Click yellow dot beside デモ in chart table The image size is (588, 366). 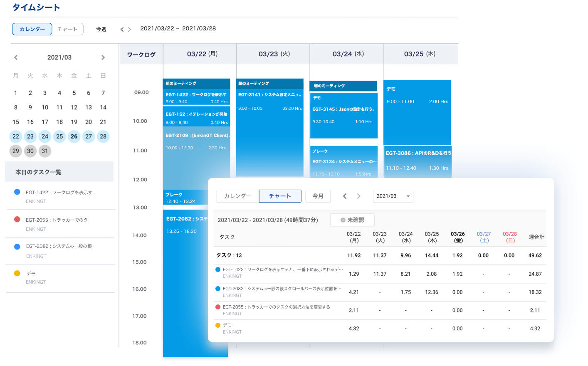(x=218, y=325)
